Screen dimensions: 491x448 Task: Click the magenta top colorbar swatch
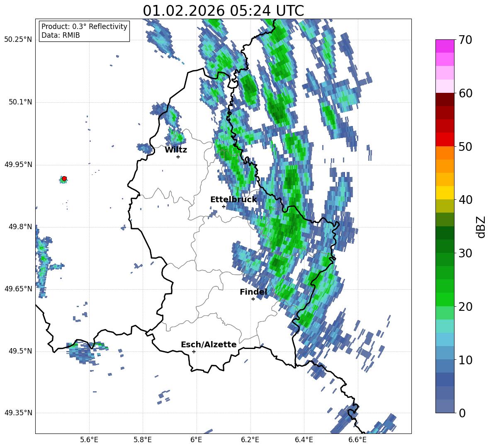point(445,46)
